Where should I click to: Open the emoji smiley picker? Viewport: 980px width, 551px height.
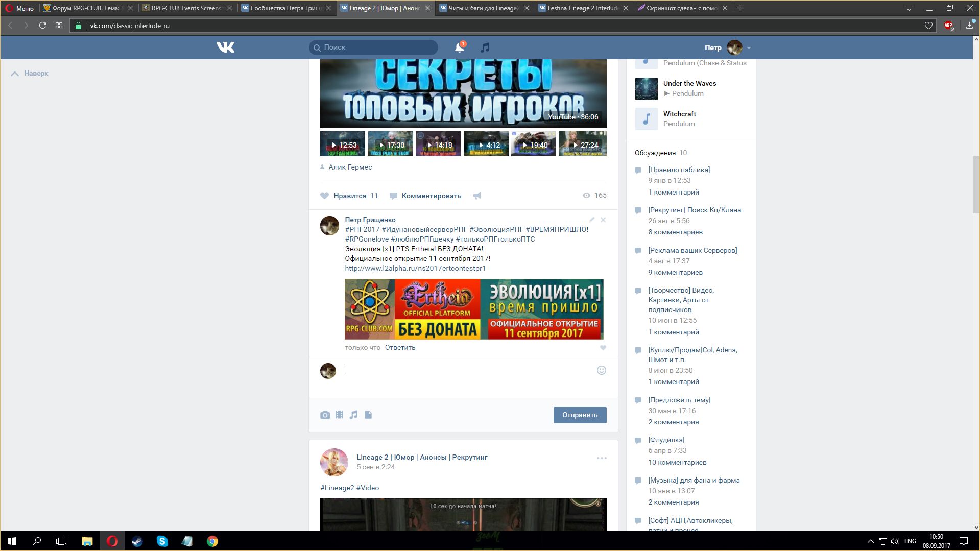602,370
